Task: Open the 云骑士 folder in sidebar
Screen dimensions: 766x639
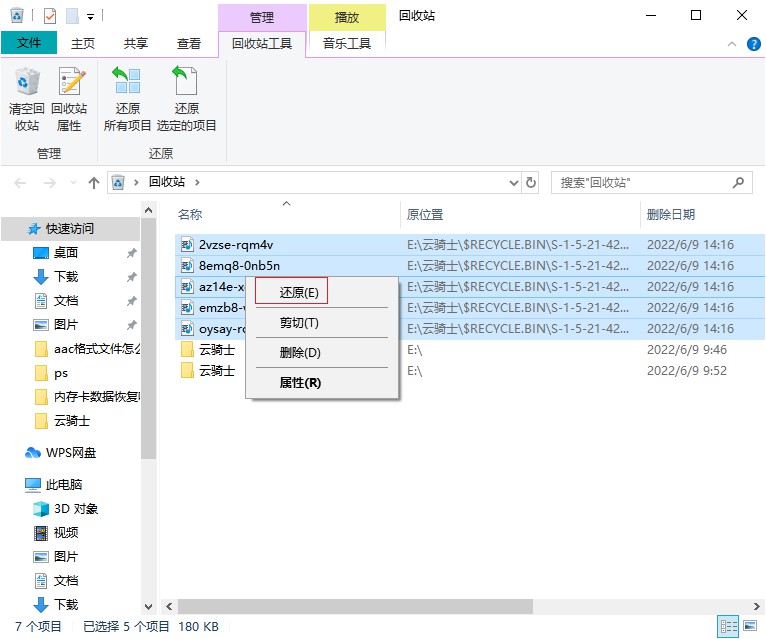Action: (72, 421)
